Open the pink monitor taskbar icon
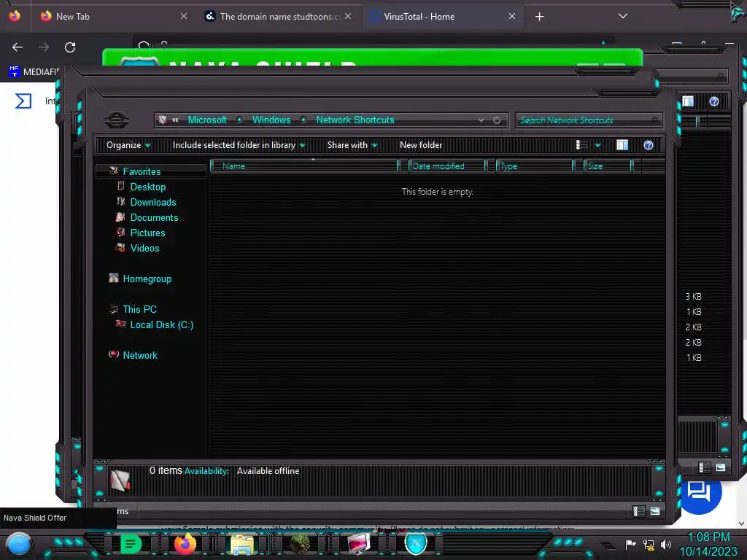The height and width of the screenshot is (560, 747). (x=358, y=543)
